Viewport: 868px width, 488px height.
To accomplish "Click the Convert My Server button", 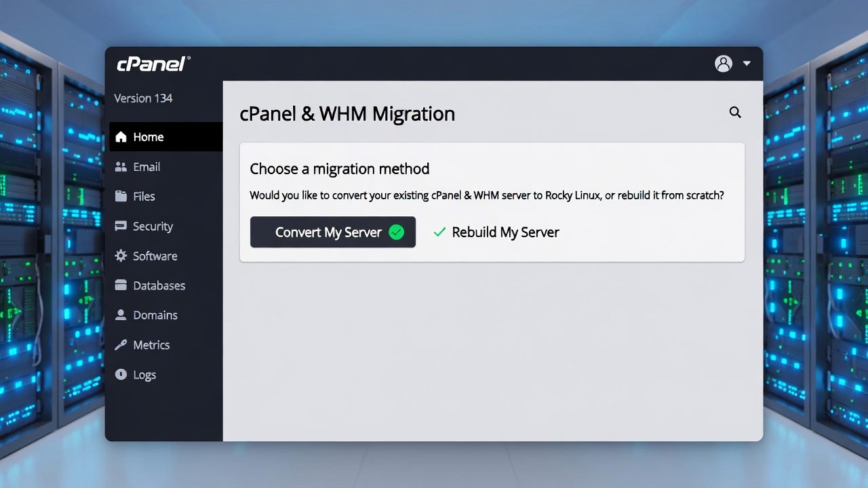I will tap(332, 232).
